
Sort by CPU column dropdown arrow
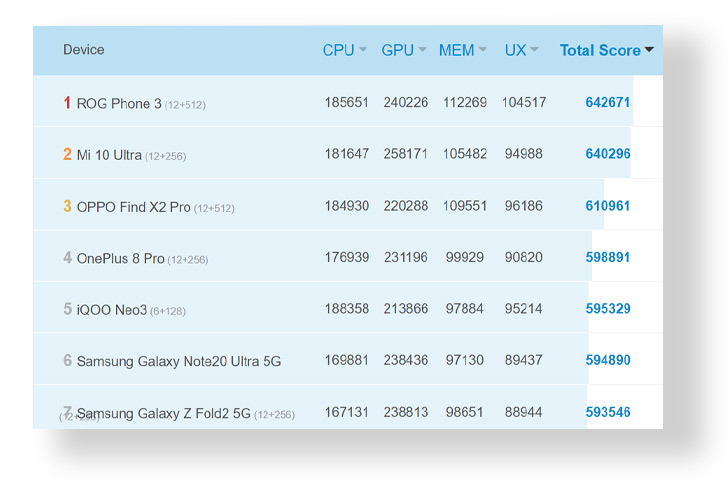(363, 50)
